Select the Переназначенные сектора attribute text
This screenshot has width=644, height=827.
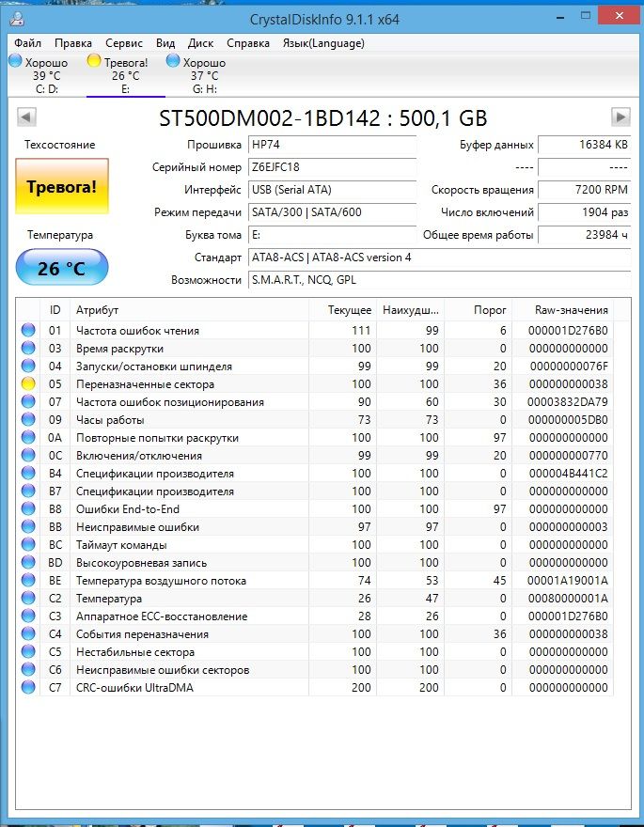(145, 384)
